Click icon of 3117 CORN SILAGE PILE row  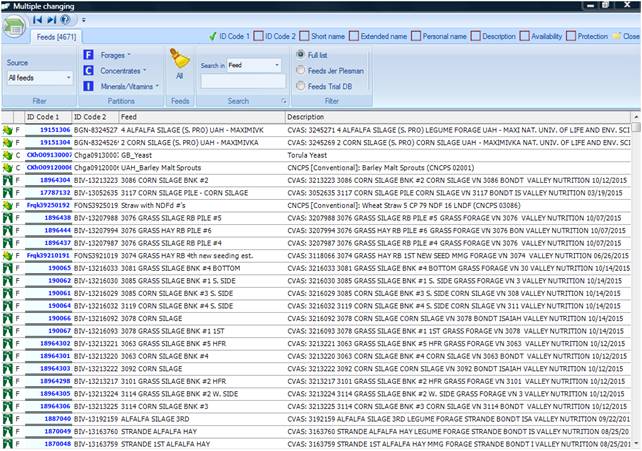coord(7,193)
